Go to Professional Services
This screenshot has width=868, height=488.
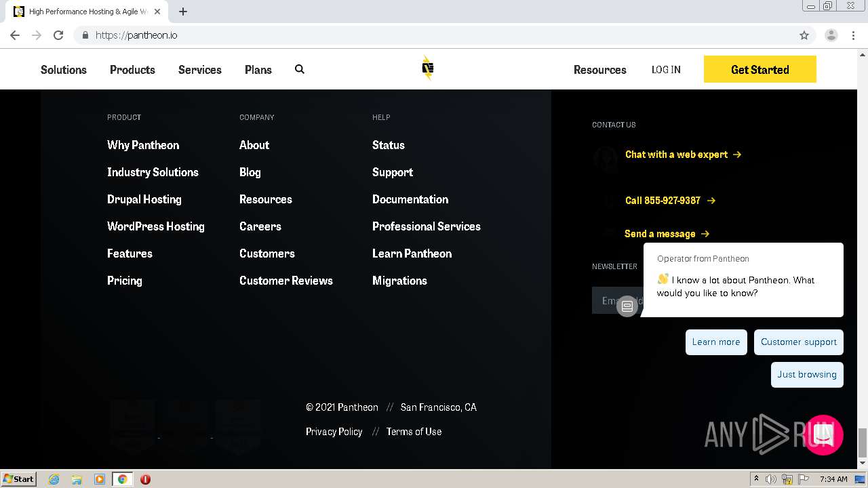(x=427, y=226)
